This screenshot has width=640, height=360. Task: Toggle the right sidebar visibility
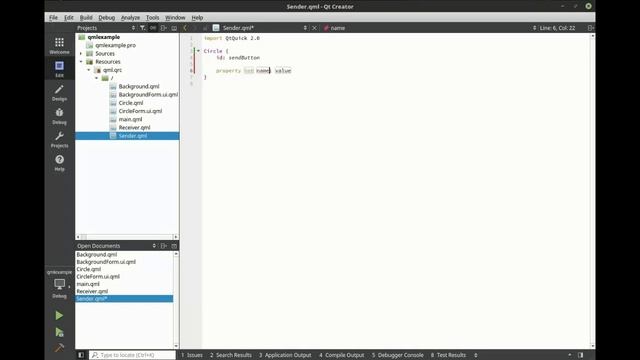coord(580,355)
